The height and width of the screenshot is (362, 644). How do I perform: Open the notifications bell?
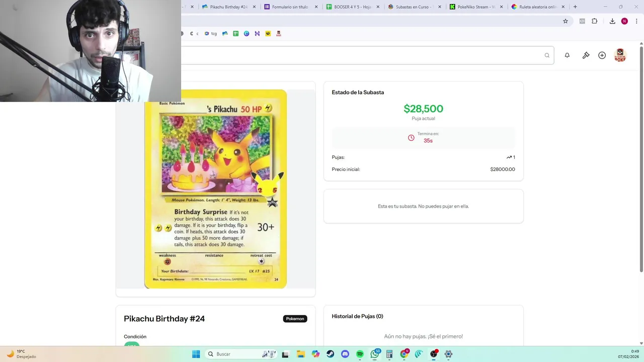567,55
